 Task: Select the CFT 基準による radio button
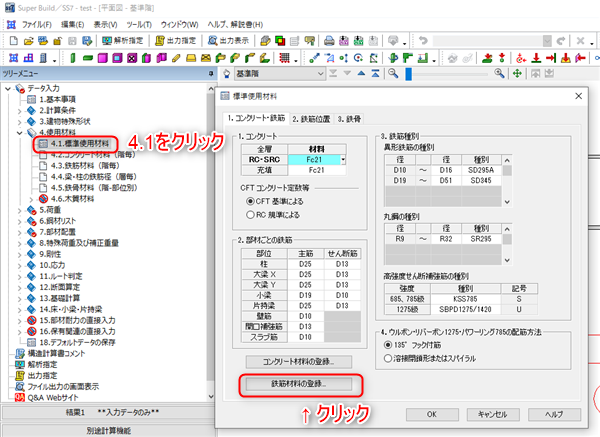[249, 200]
